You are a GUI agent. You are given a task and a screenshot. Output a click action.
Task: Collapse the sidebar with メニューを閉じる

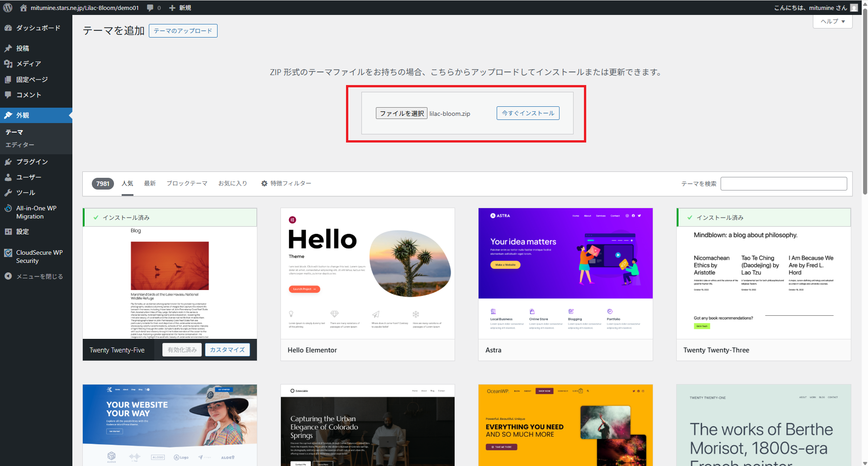pyautogui.click(x=34, y=276)
